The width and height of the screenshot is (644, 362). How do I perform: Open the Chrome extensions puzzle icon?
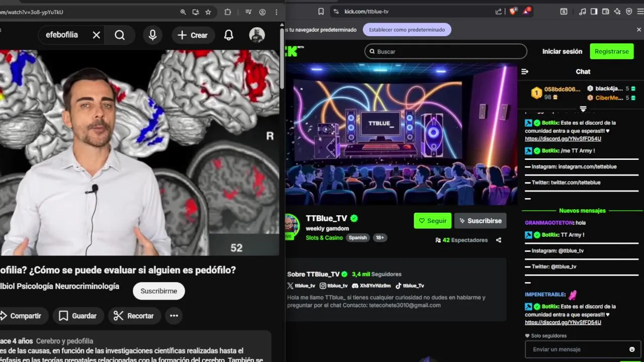[227, 12]
